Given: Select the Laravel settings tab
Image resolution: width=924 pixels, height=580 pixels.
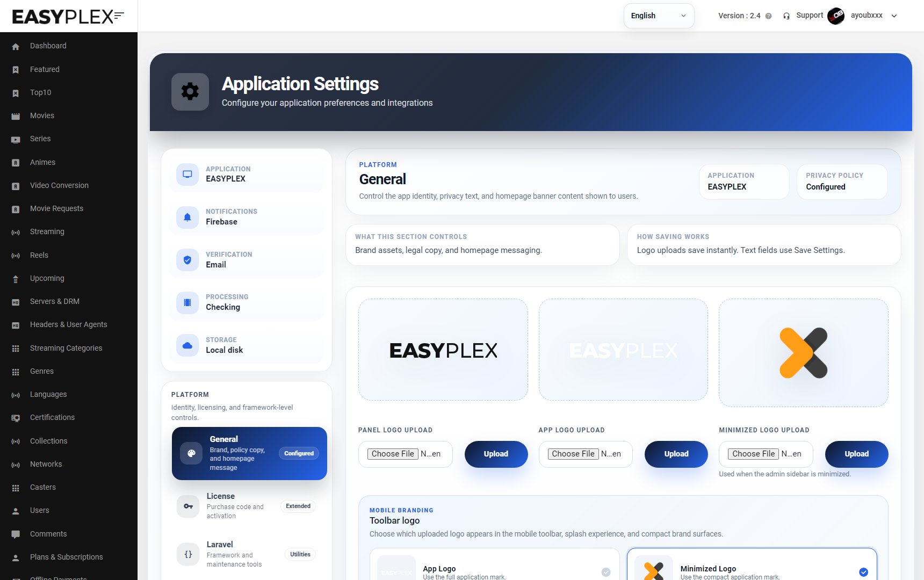Looking at the screenshot, I should [249, 554].
